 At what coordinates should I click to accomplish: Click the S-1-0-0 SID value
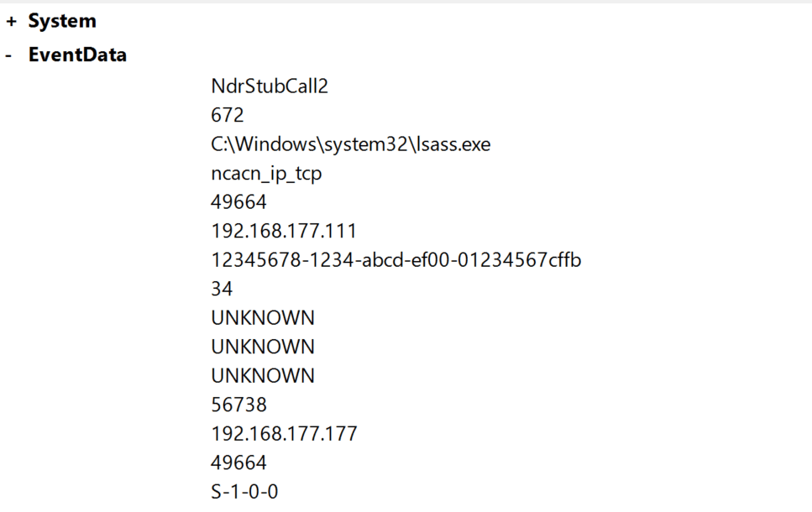pyautogui.click(x=244, y=492)
